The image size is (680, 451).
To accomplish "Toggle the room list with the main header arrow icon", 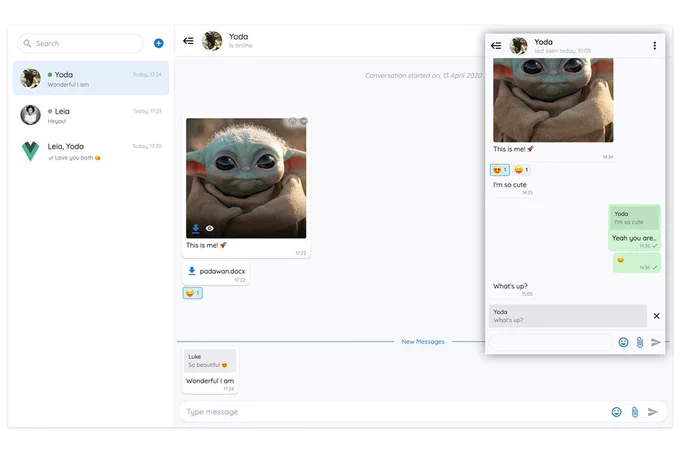I will click(x=188, y=41).
